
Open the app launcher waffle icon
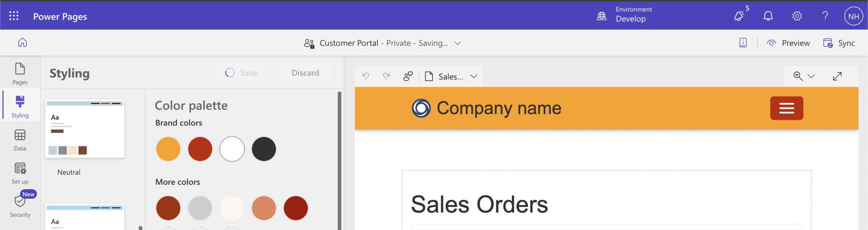[x=14, y=16]
